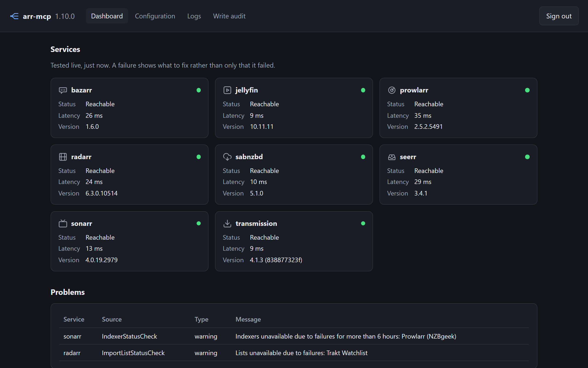This screenshot has height=368, width=588.
Task: Select the jellyfin service name
Action: pyautogui.click(x=247, y=90)
